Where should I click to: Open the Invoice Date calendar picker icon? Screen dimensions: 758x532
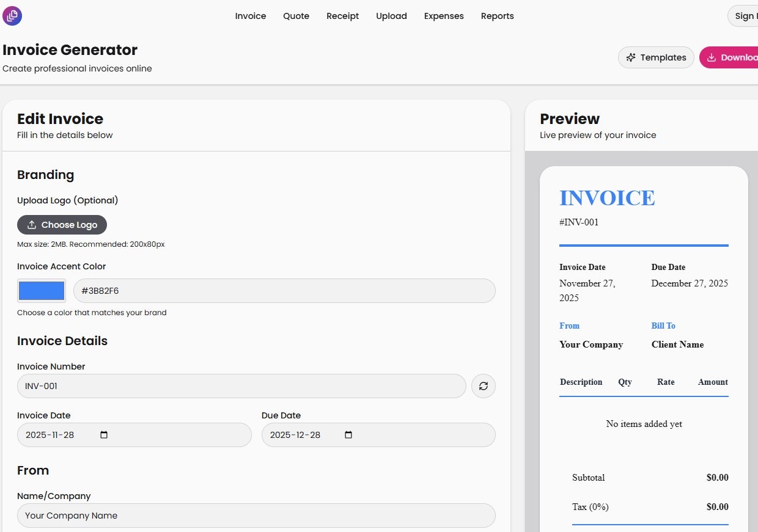coord(104,435)
